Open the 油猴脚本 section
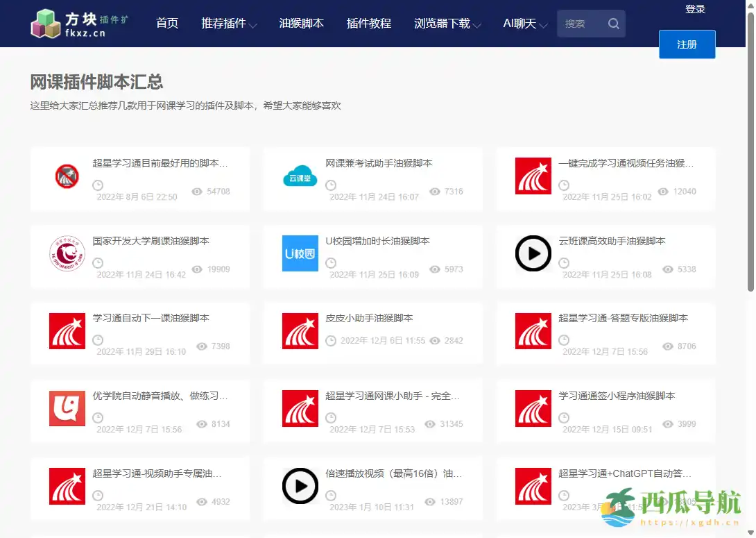The image size is (756, 538). (302, 23)
